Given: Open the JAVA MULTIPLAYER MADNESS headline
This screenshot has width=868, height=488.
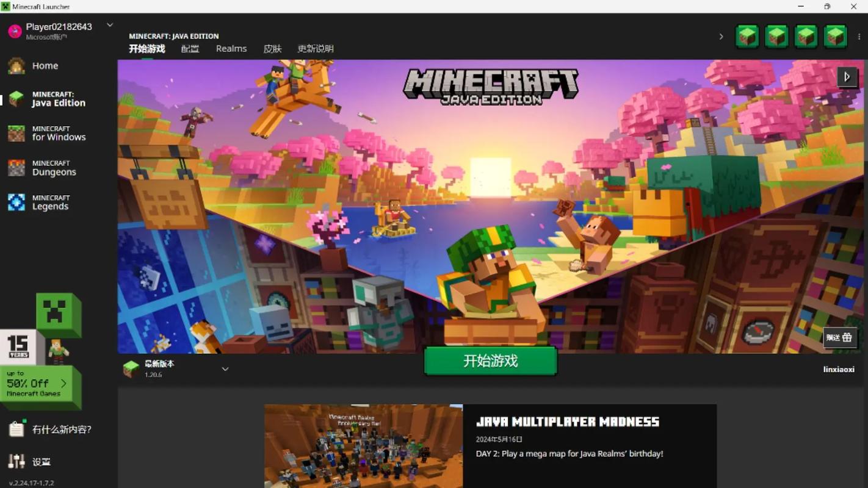Looking at the screenshot, I should point(567,422).
